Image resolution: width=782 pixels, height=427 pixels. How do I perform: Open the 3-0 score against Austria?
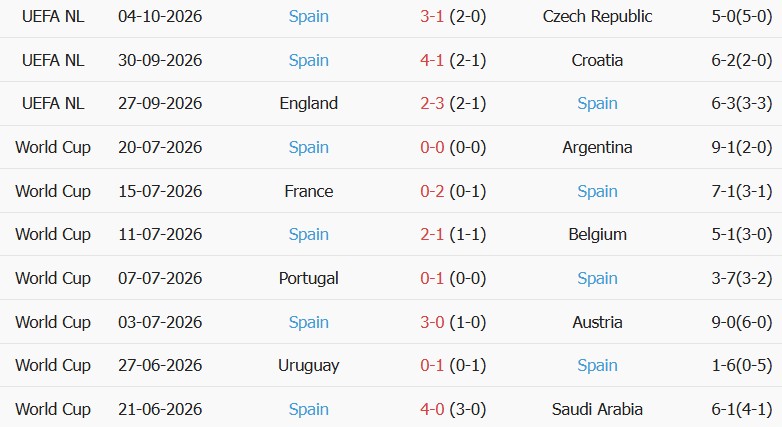click(431, 322)
